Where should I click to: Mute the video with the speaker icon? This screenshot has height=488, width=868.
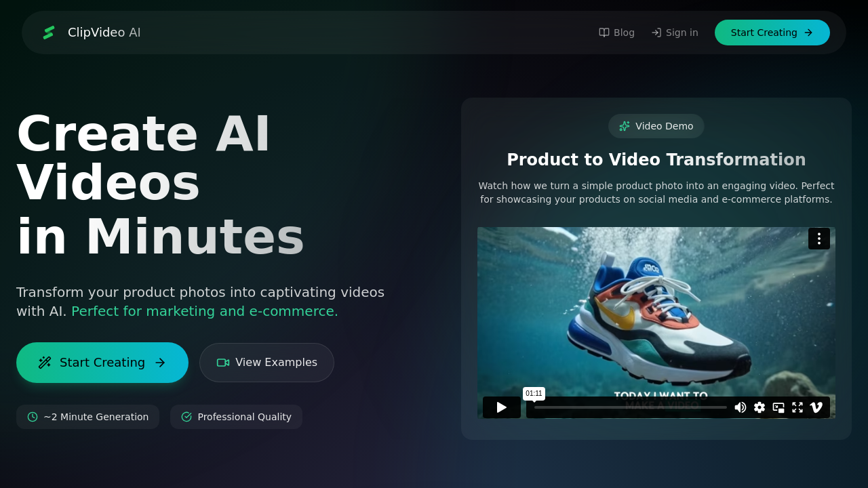(x=741, y=407)
